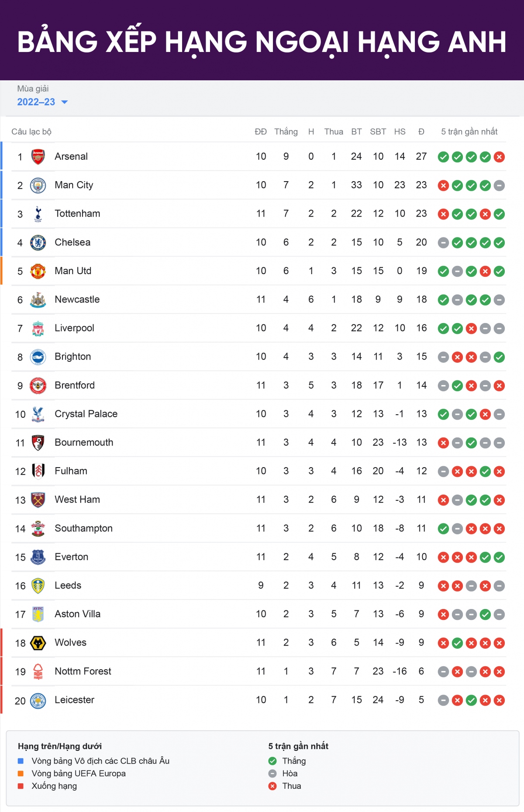The height and width of the screenshot is (812, 524).
Task: Click the Thắng column header
Action: [286, 132]
